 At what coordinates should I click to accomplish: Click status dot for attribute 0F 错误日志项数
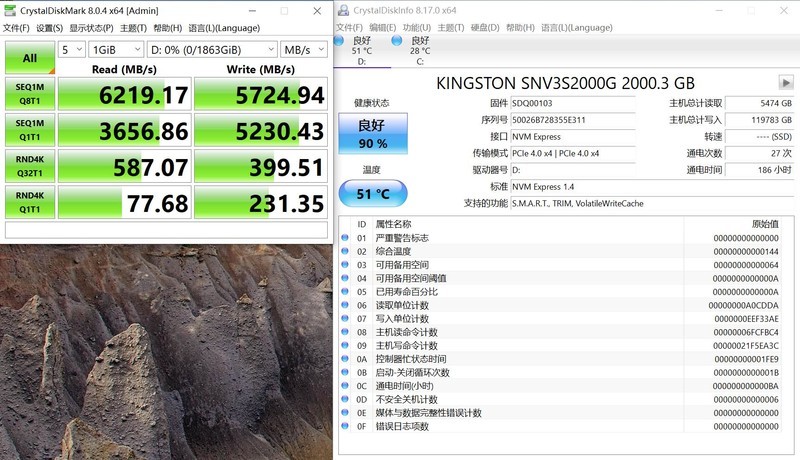(345, 426)
